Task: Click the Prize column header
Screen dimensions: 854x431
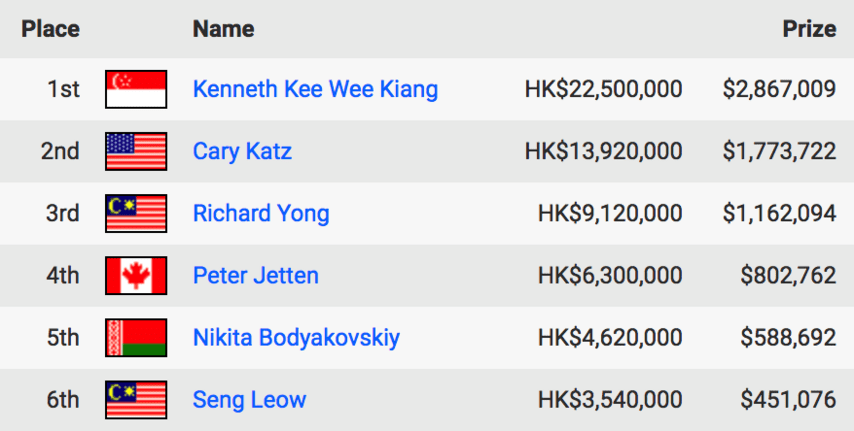Action: 809,29
